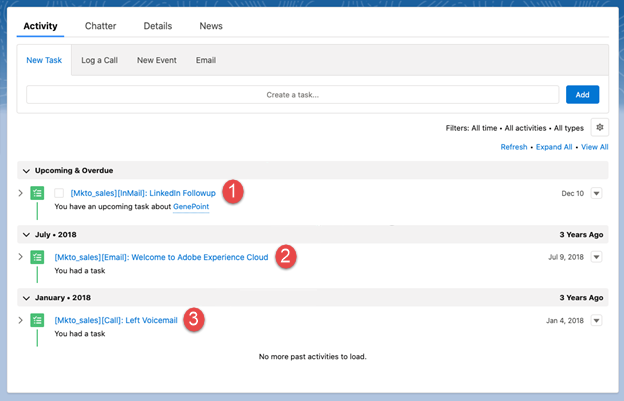The width and height of the screenshot is (624, 401).
Task: Click the green task icon for Welcome email
Action: (37, 257)
